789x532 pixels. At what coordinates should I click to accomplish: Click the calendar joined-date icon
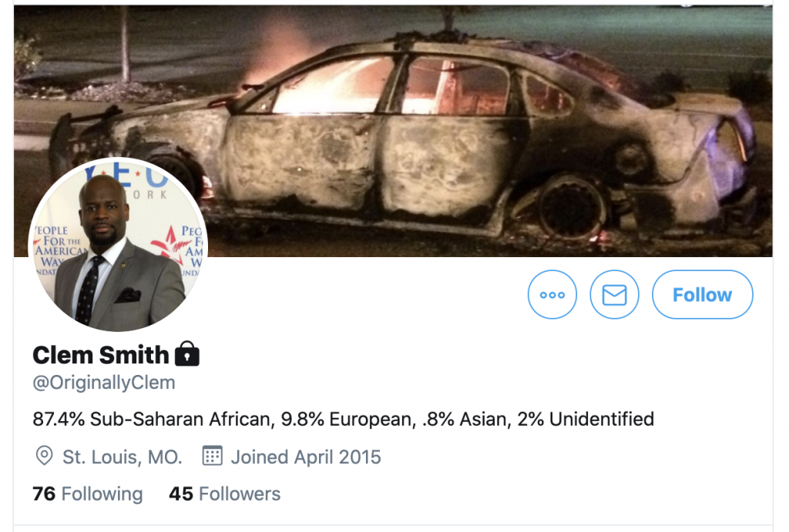tap(212, 456)
